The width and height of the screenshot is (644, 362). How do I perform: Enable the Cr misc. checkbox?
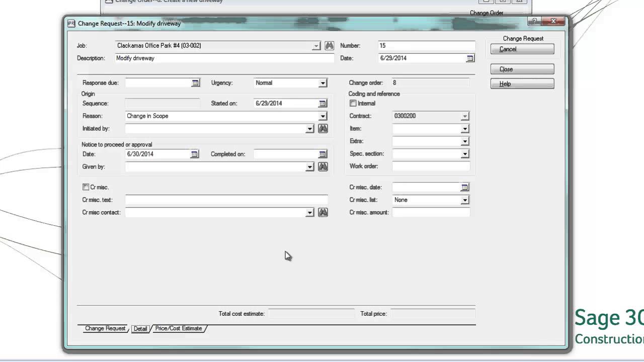click(86, 187)
